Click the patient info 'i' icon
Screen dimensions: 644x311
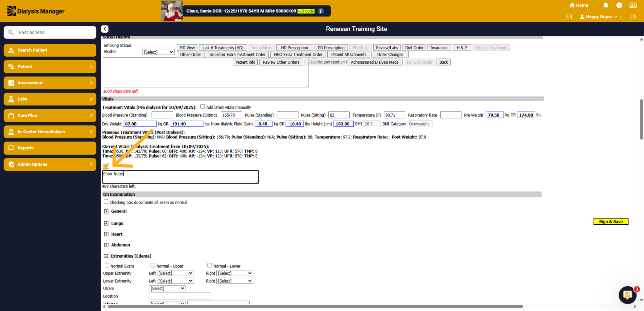click(x=321, y=11)
